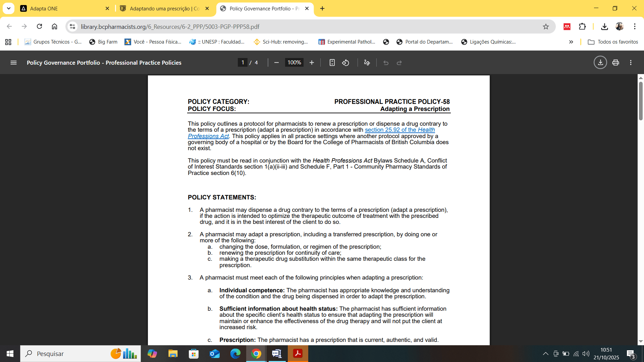Screen dimensions: 644x362
Task: Open the PDF sidebar menu
Action: pyautogui.click(x=13, y=63)
